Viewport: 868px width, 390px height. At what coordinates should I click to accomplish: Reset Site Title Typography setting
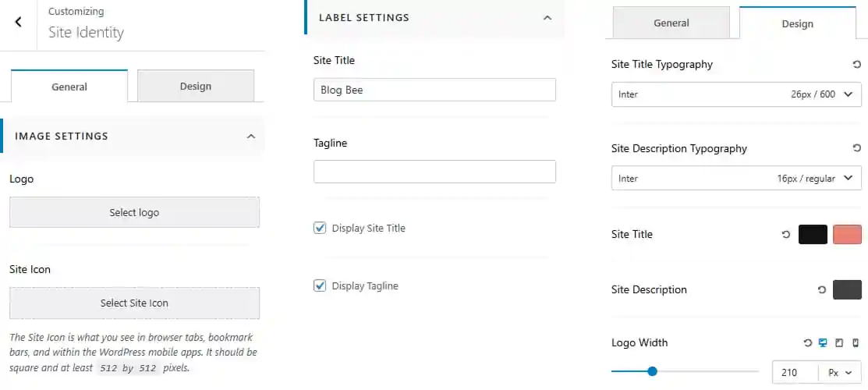(x=856, y=65)
